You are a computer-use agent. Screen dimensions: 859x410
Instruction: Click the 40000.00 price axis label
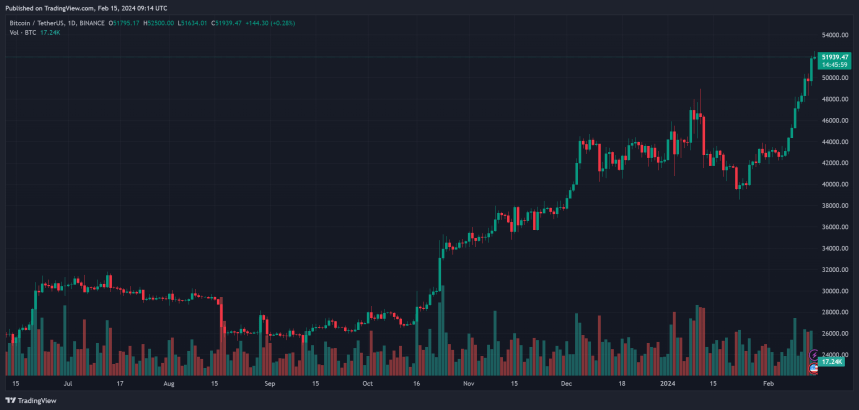pyautogui.click(x=834, y=185)
